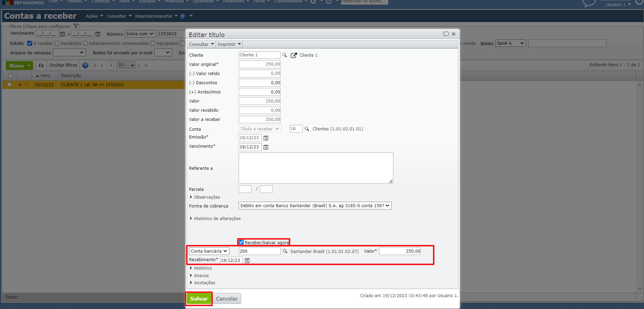Sort by the Venc column header
Image resolution: width=644 pixels, height=309 pixels.
coord(45,76)
